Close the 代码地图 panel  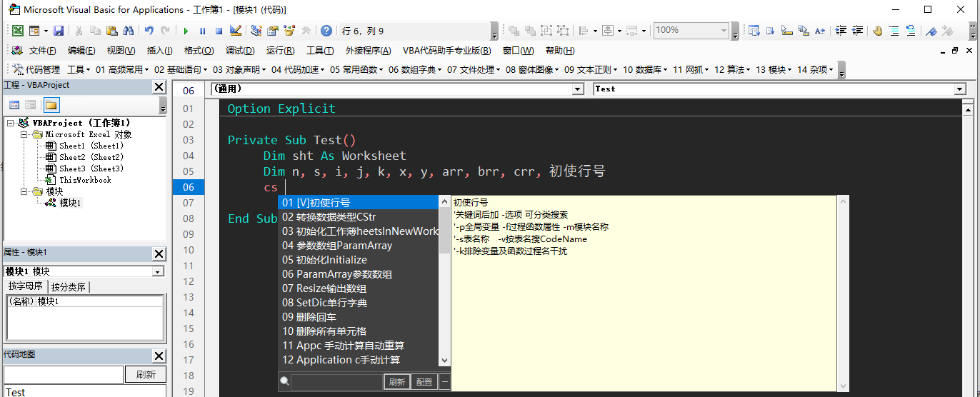point(159,355)
